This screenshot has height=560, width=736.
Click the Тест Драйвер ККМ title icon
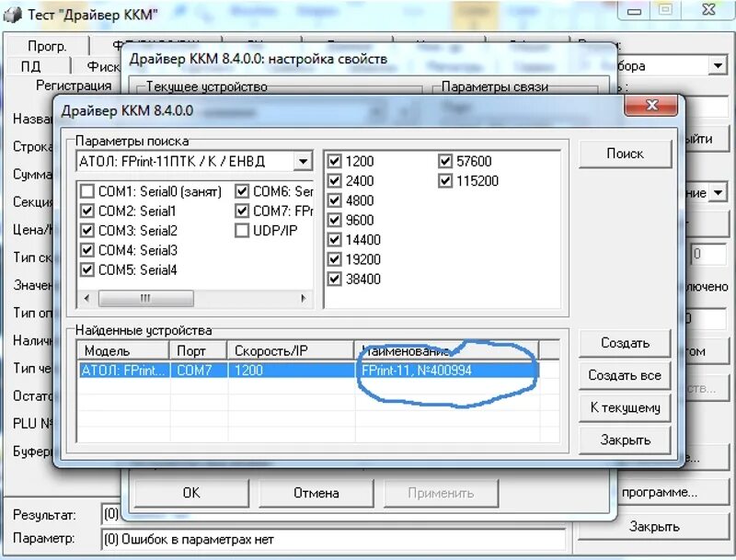12,15
